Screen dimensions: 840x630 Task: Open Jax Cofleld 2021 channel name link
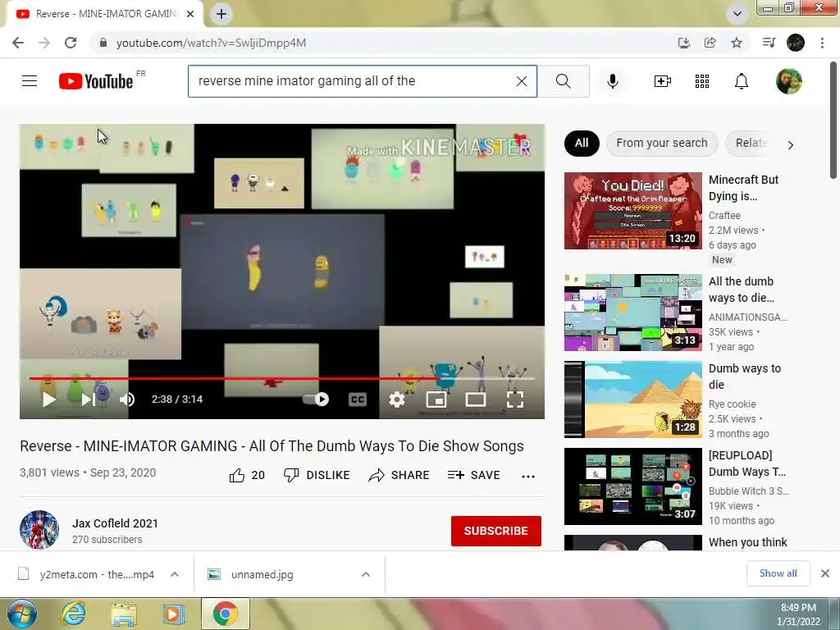click(x=115, y=523)
